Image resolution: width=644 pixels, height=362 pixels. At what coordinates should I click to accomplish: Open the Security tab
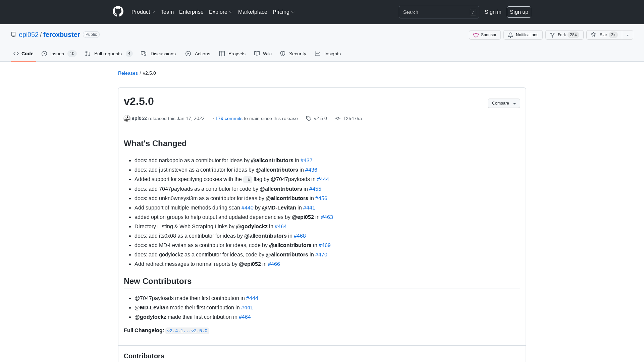(293, 54)
